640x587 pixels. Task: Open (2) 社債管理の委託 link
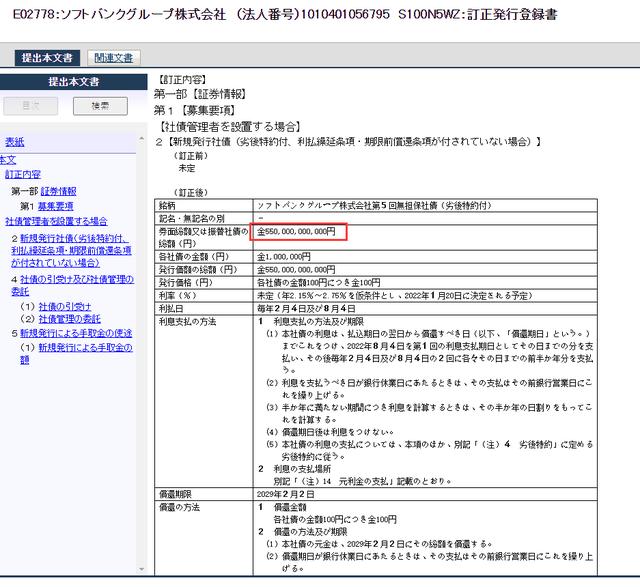(x=69, y=318)
